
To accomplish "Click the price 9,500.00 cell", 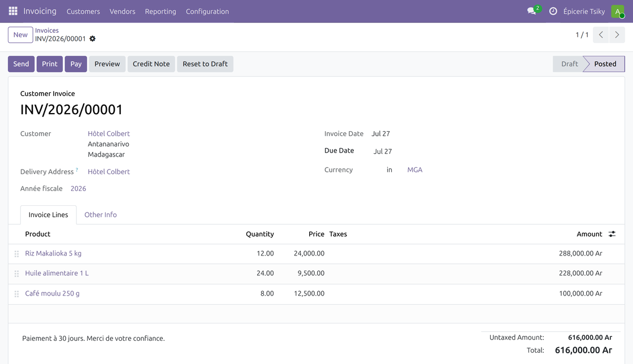I will pos(311,273).
